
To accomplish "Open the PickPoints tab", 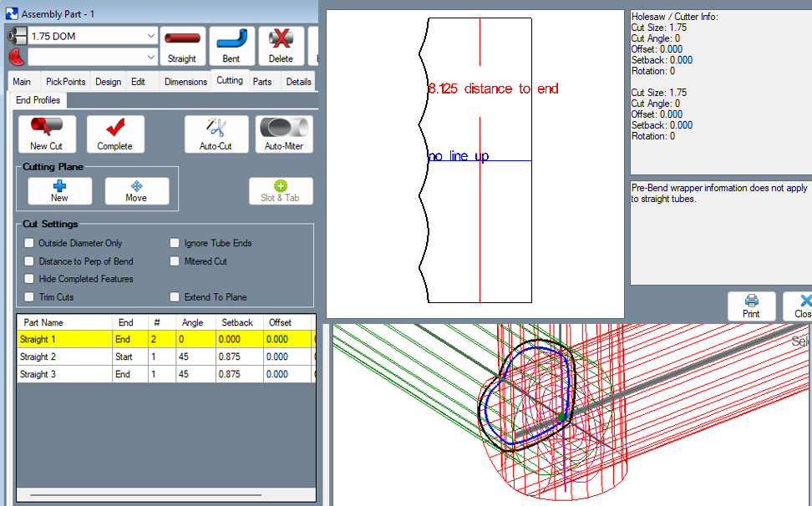I will (65, 82).
